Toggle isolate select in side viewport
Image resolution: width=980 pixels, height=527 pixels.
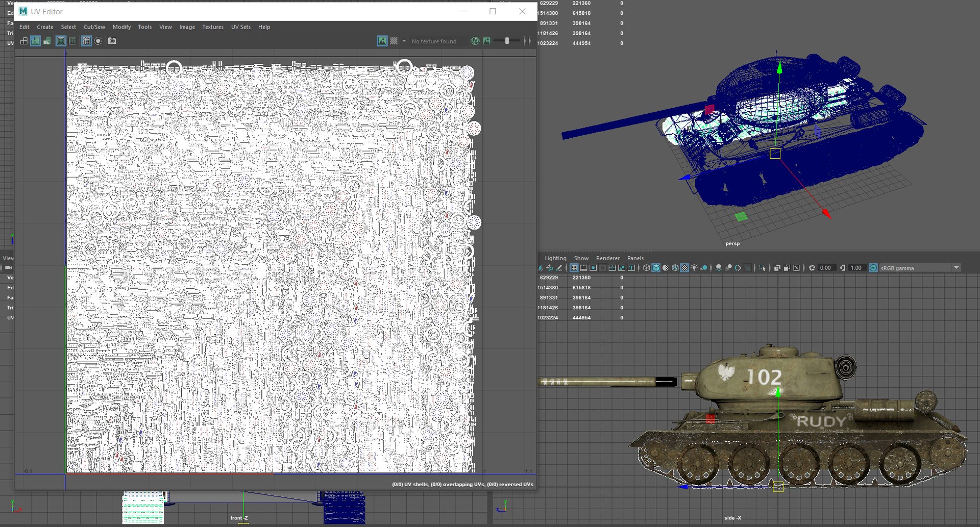pos(763,268)
